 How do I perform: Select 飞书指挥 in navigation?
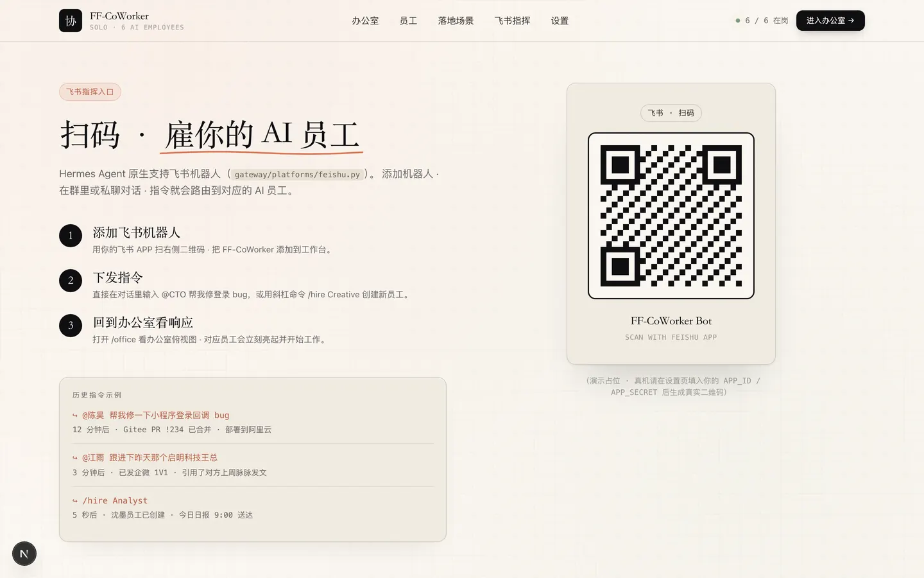tap(512, 21)
